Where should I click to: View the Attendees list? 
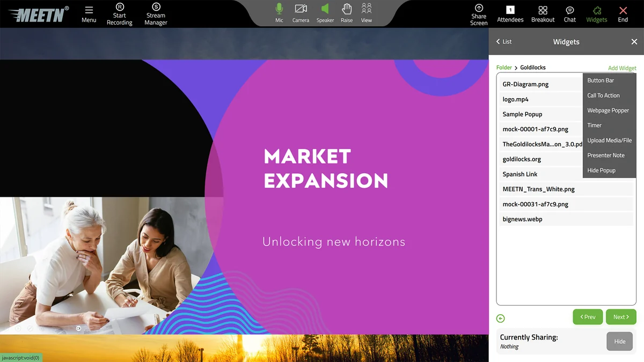coord(510,13)
